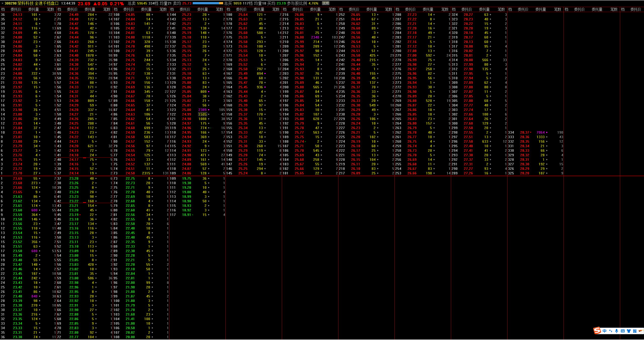
Task: Select sell price 24.13 cell
Action: 18,15
